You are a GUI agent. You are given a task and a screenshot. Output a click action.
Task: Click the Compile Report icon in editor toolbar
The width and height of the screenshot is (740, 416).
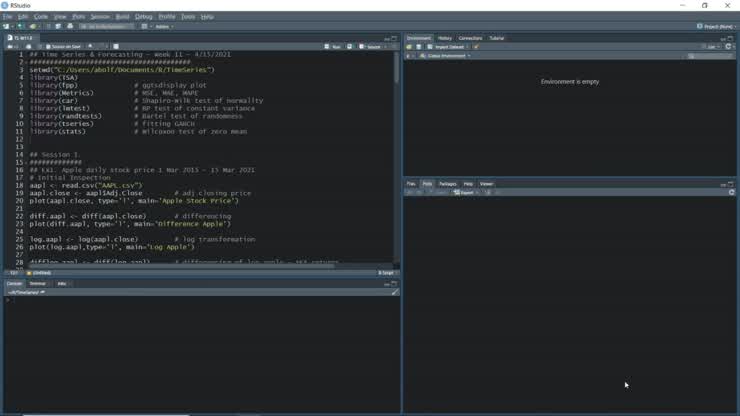(116, 47)
